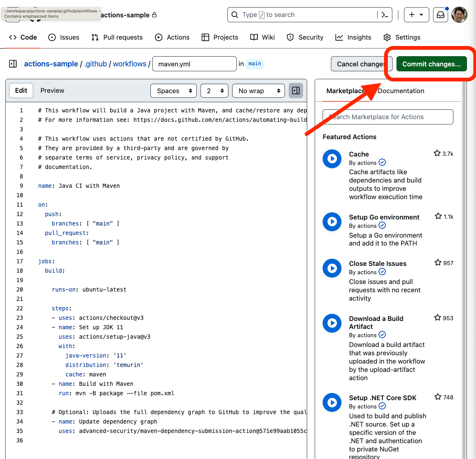Navigate to actions-sample breadcrumb

click(x=51, y=64)
